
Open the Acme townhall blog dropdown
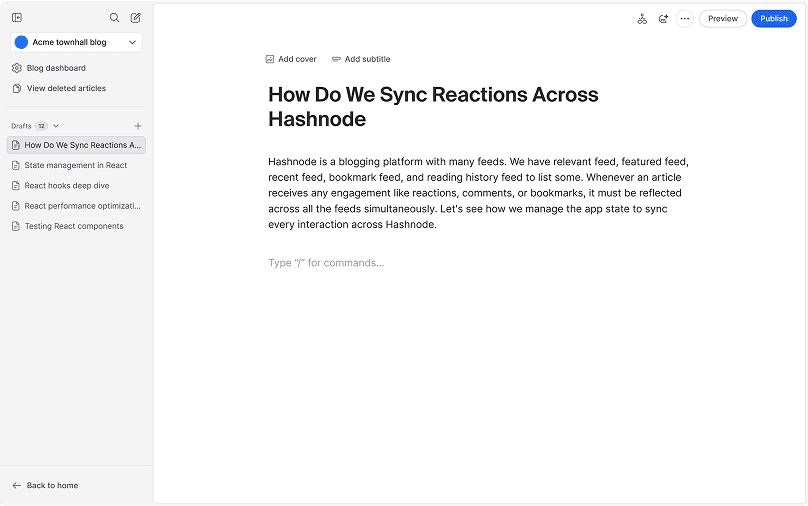tap(76, 42)
